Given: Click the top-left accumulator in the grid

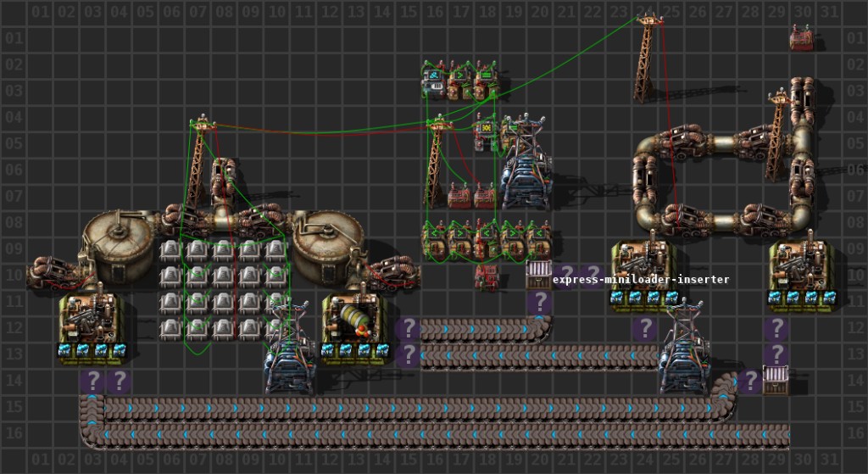Looking at the screenshot, I should 171,251.
